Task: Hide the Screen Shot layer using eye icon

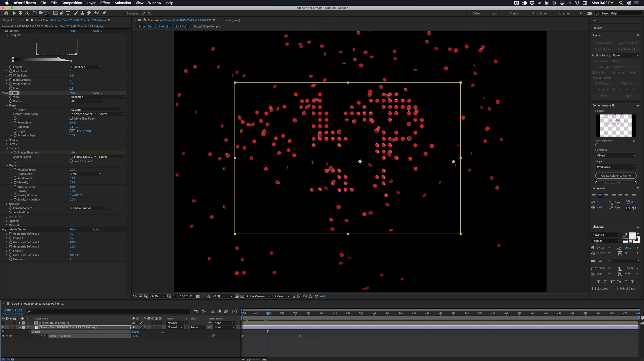Action: point(3,327)
